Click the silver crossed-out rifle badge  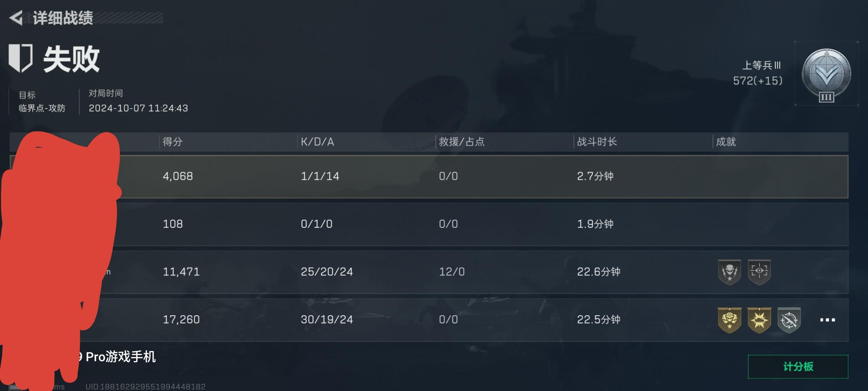tap(789, 320)
